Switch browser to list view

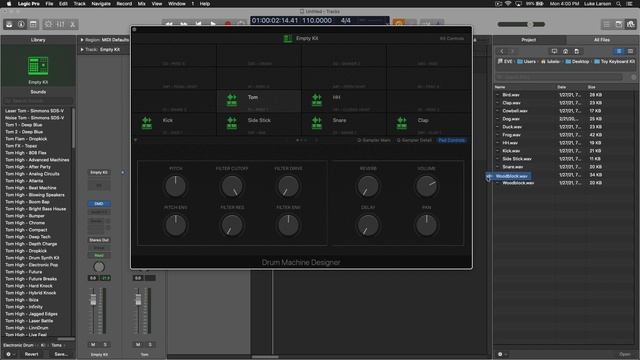[619, 51]
